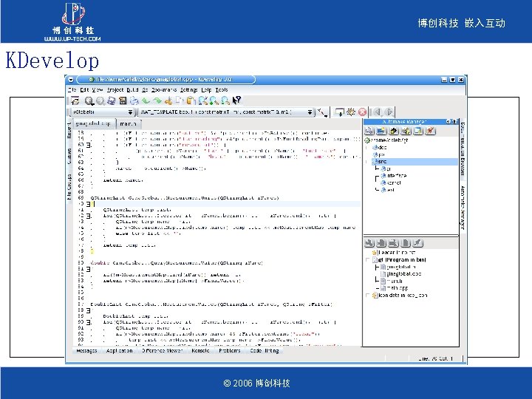
Task: Click the Find magnifier icon
Action: pos(202,100)
